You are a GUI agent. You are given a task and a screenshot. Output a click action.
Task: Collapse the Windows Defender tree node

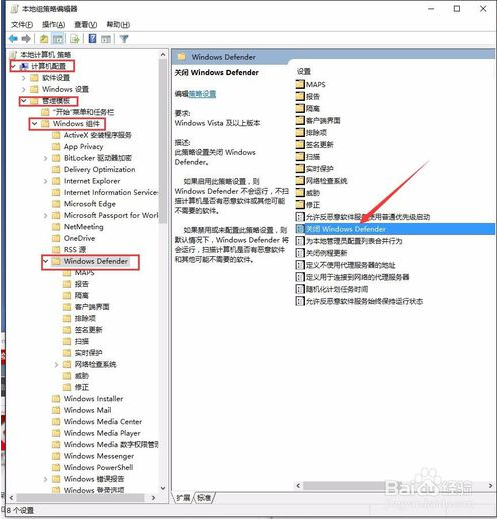pos(46,261)
